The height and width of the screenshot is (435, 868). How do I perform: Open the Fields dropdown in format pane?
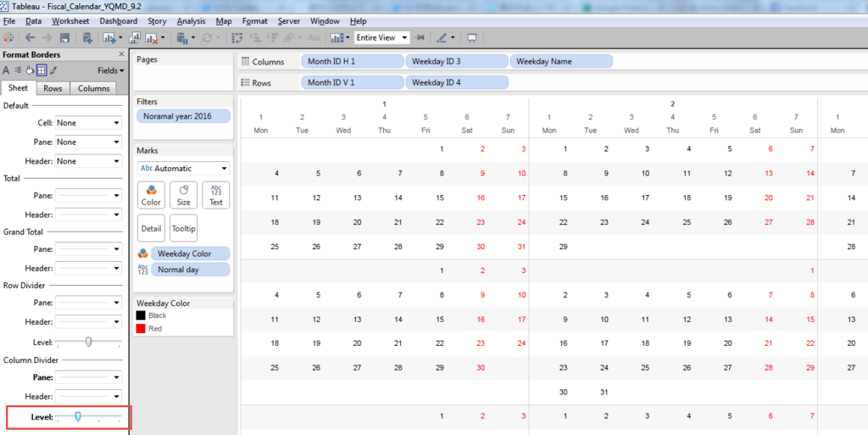(x=111, y=70)
